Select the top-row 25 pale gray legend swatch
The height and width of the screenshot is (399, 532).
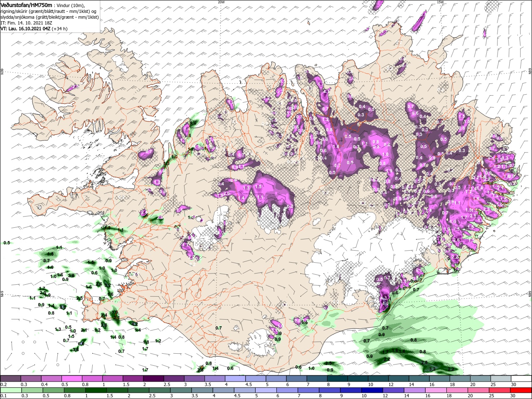501,379
